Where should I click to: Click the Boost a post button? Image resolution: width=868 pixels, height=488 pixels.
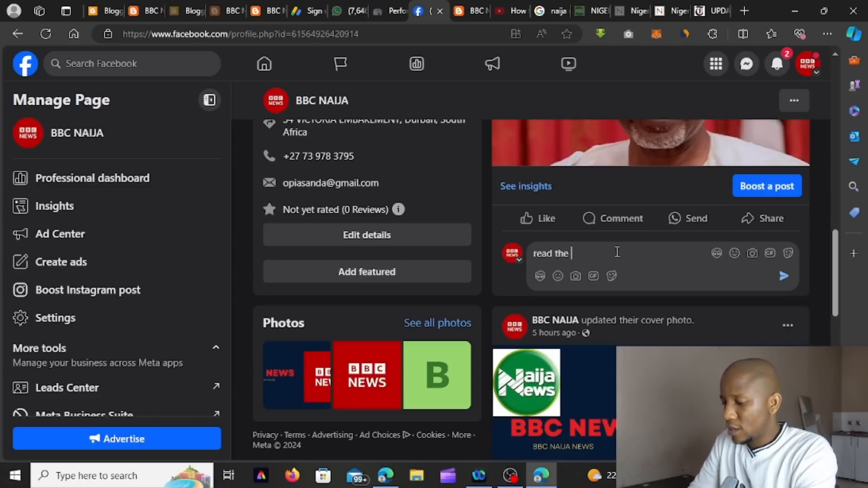[x=767, y=186]
